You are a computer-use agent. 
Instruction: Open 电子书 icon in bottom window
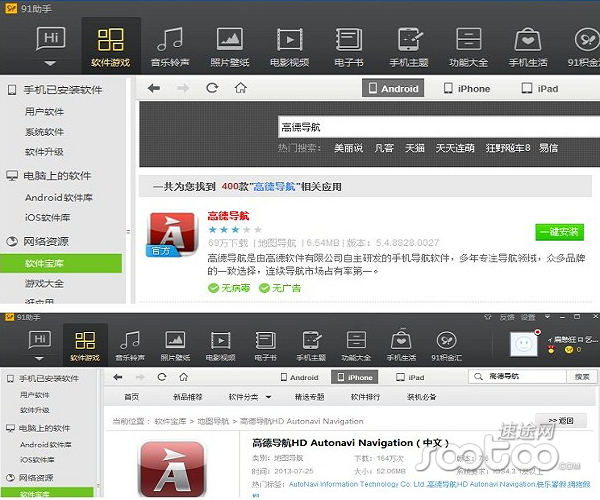[265, 346]
